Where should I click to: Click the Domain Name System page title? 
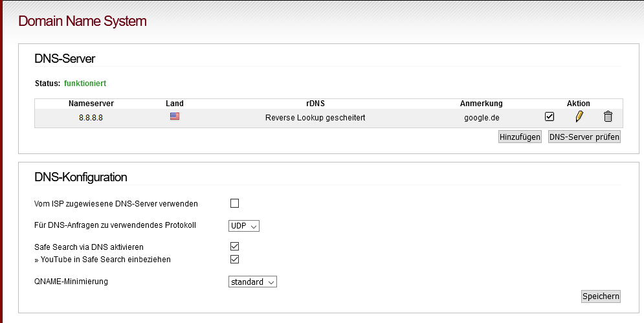(83, 21)
